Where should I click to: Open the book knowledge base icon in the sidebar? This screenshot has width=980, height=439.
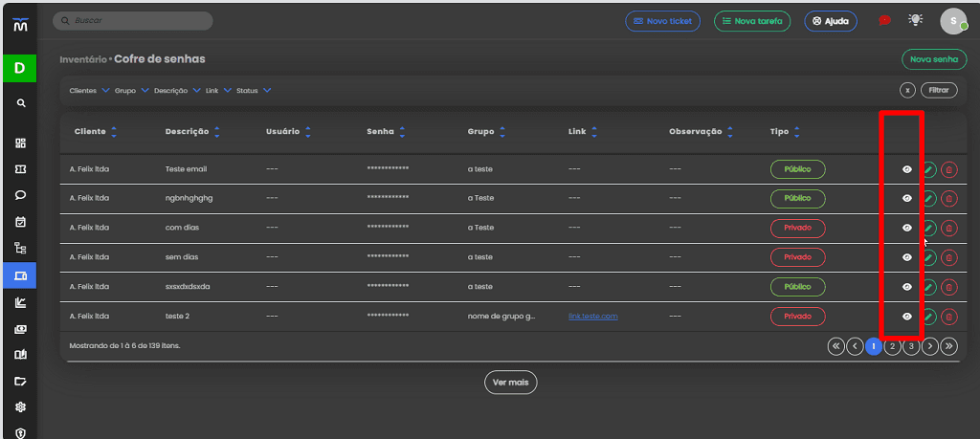click(x=21, y=355)
